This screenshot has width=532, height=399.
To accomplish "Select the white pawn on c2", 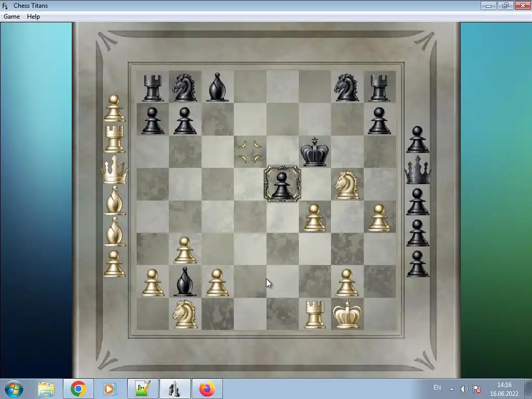I will 217,283.
